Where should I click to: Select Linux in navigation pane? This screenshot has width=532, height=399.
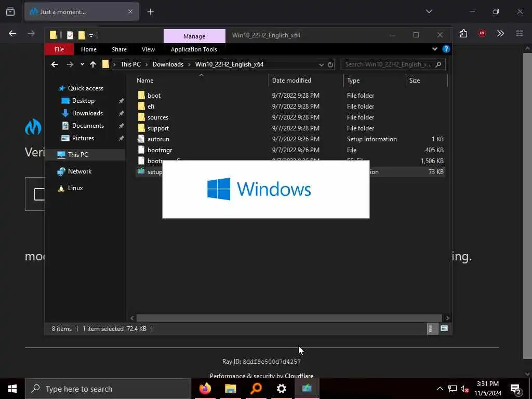tap(75, 188)
